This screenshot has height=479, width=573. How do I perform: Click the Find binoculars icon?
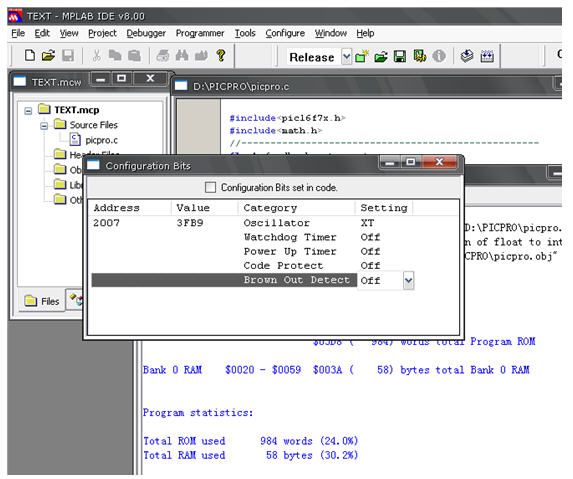pyautogui.click(x=182, y=56)
